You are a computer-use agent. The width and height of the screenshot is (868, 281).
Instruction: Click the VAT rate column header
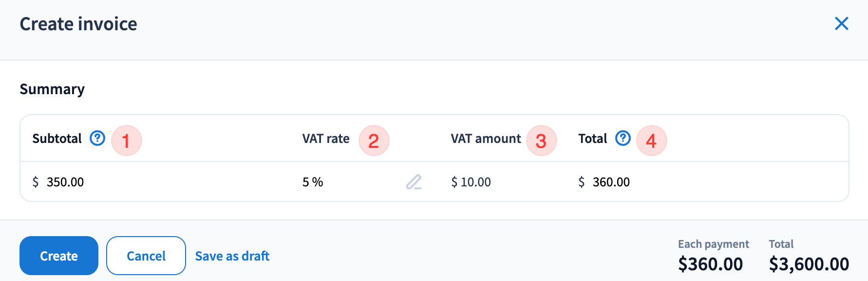click(326, 139)
